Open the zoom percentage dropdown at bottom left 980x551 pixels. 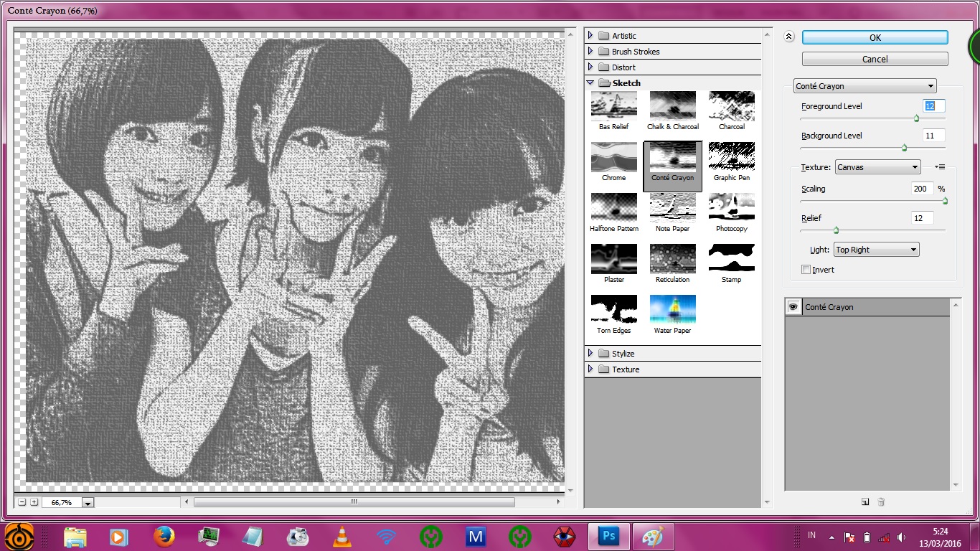point(88,502)
